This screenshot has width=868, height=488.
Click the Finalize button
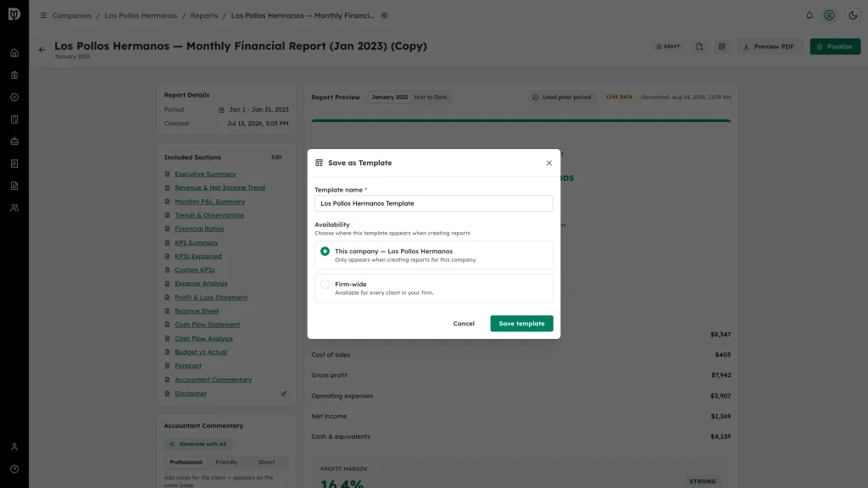[x=835, y=47]
